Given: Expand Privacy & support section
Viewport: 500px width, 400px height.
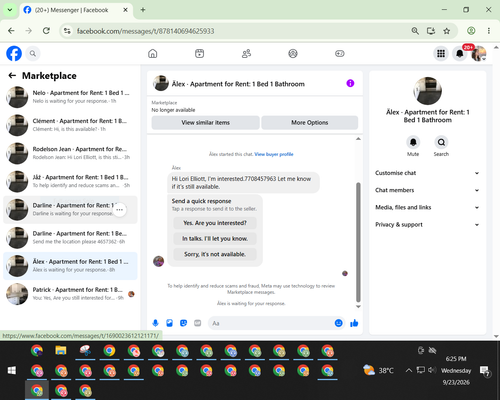Looking at the screenshot, I should 427,225.
